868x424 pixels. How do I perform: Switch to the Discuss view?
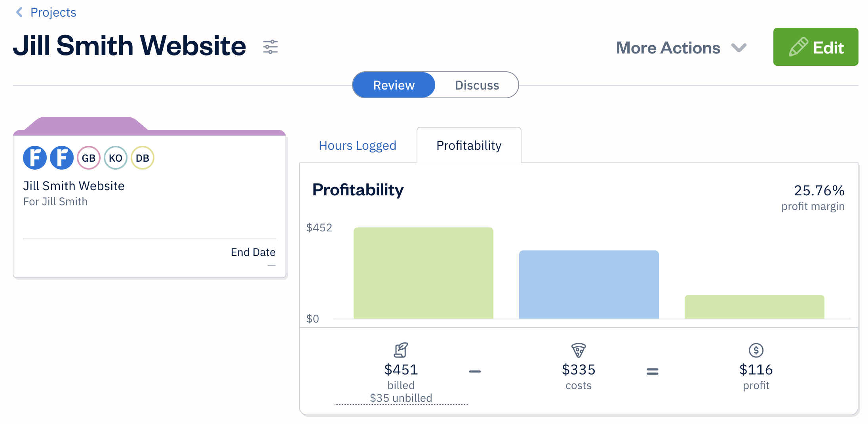coord(476,85)
